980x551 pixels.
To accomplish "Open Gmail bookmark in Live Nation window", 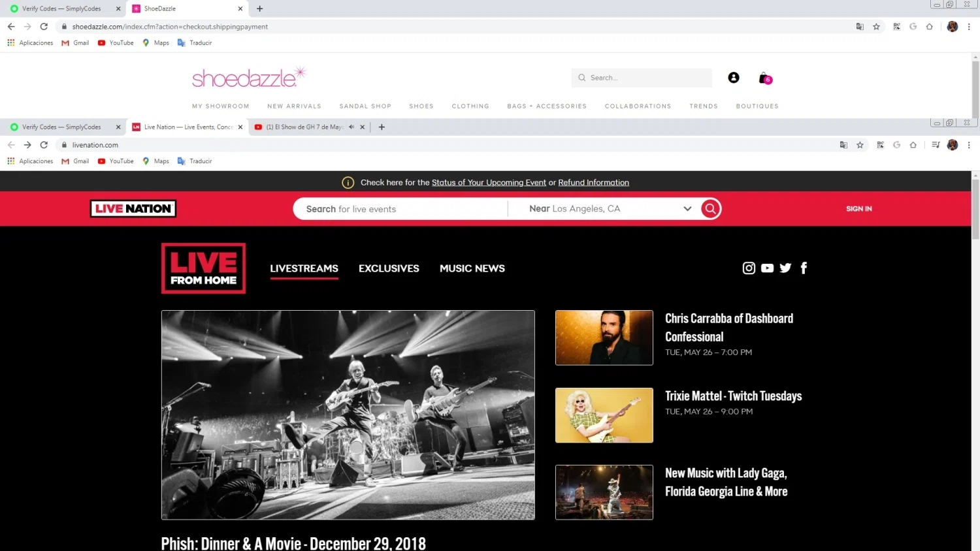I will click(x=75, y=161).
